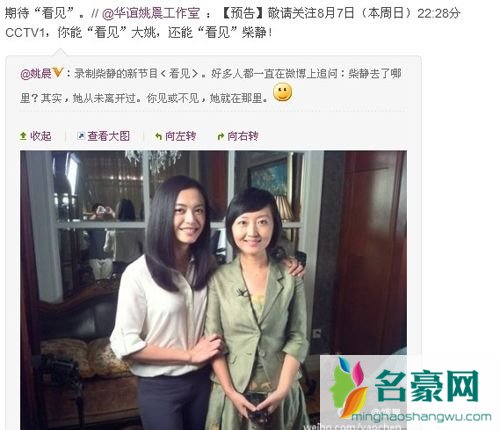Click the 名豪网 colorful logo icon

point(350,387)
